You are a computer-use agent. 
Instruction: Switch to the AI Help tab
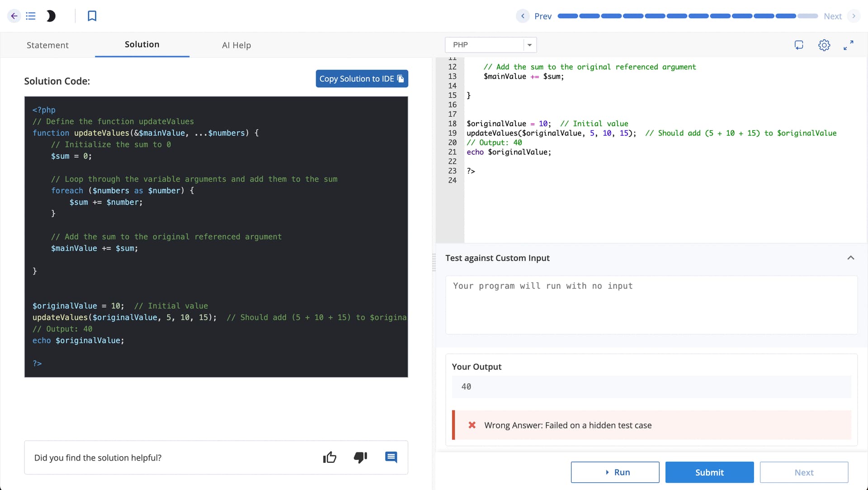point(236,45)
